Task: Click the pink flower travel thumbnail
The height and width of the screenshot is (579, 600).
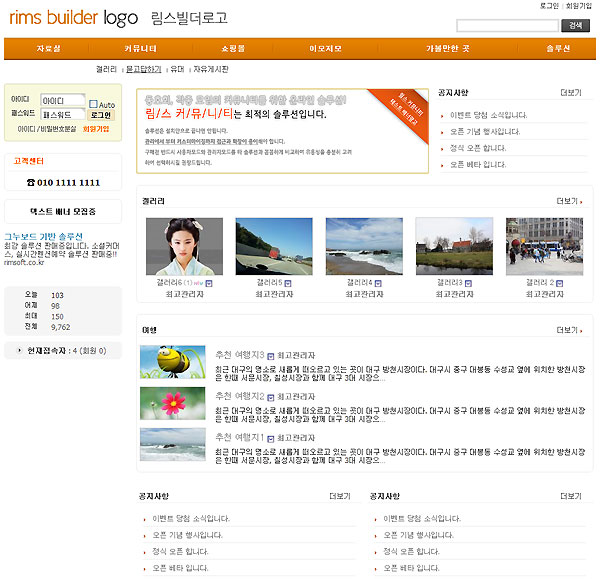Action: click(173, 403)
